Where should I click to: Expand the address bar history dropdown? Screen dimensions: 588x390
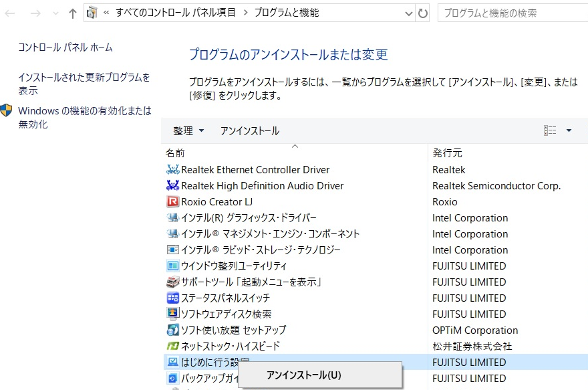click(x=409, y=14)
